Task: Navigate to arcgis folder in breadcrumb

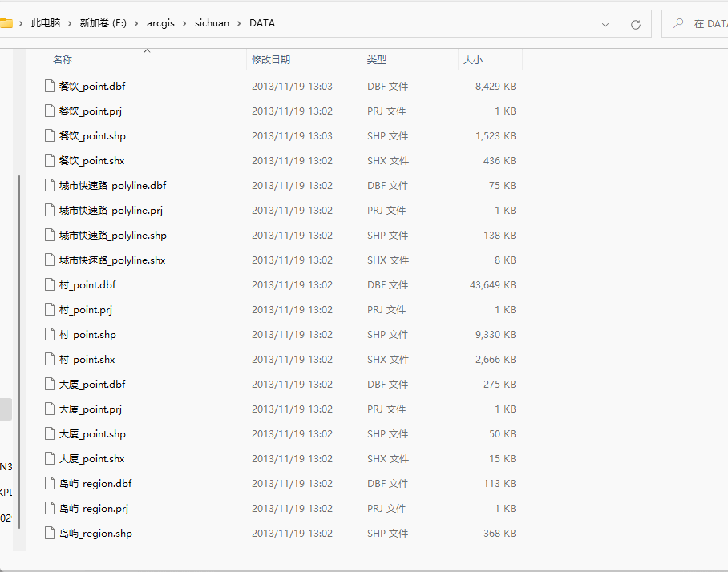Action: pos(160,23)
